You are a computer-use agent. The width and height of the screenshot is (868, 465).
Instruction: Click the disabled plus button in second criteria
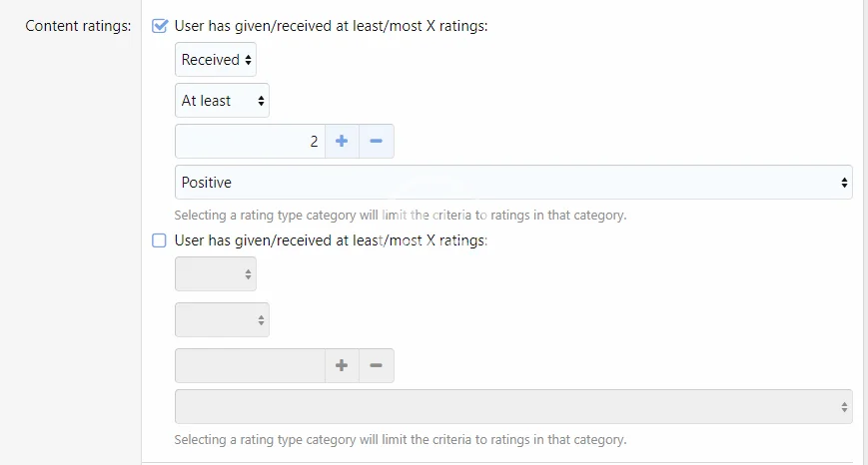342,366
